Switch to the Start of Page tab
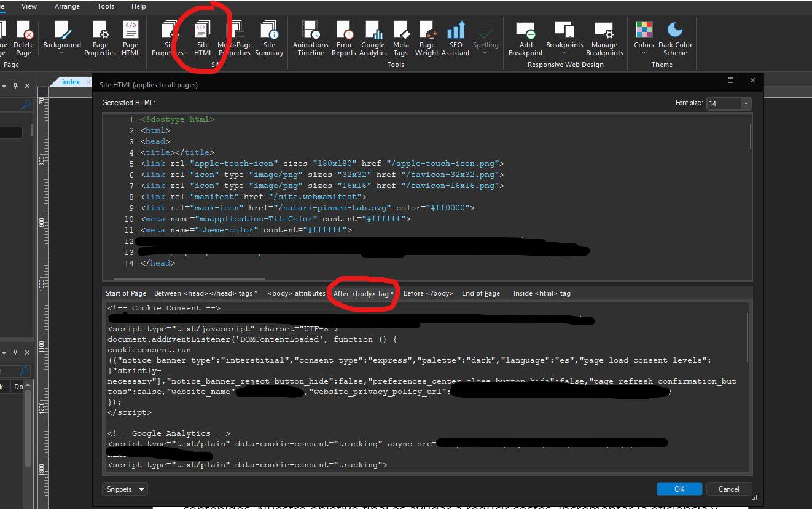This screenshot has width=812, height=509. 126,293
